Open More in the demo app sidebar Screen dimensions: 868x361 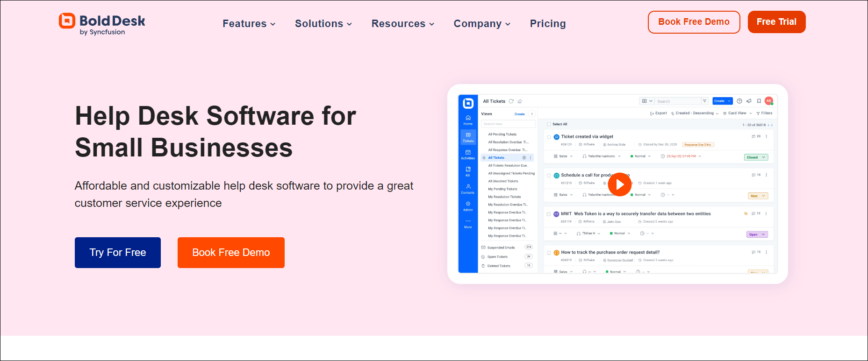coord(468,223)
